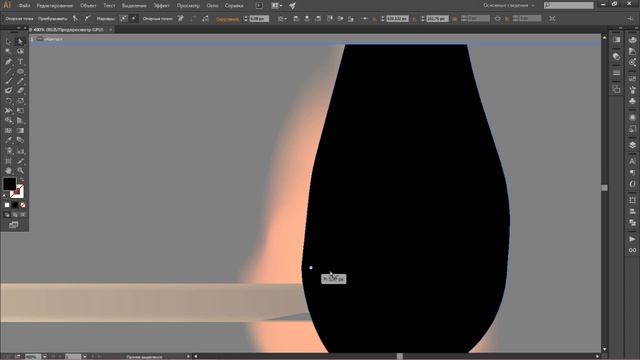The image size is (640, 360).
Task: Select the Gradient tool
Action: pos(20,131)
